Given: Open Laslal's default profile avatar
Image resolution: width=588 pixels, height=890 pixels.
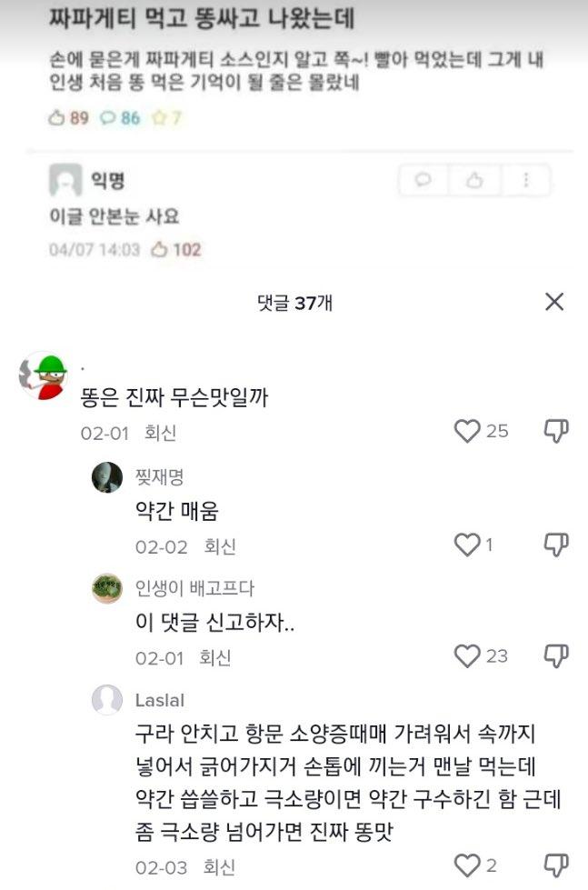Looking at the screenshot, I should [x=107, y=700].
